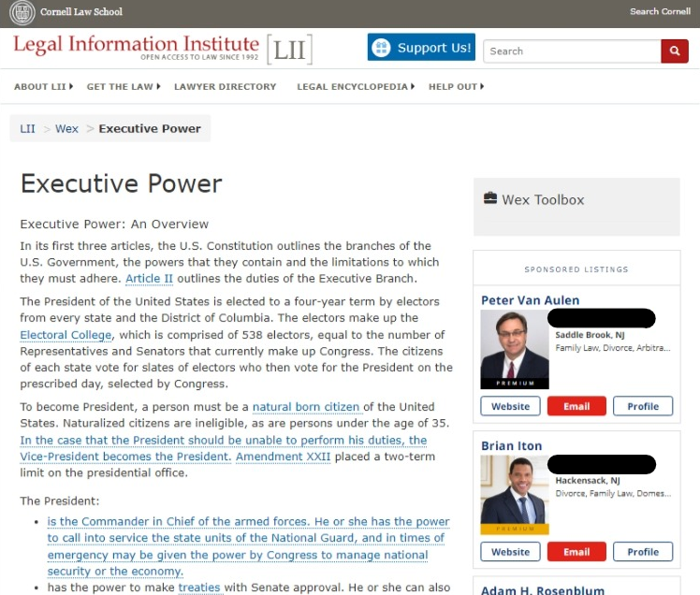Visit Brian Iton's Website button
Viewport: 700px width, 595px height.
pyautogui.click(x=510, y=552)
